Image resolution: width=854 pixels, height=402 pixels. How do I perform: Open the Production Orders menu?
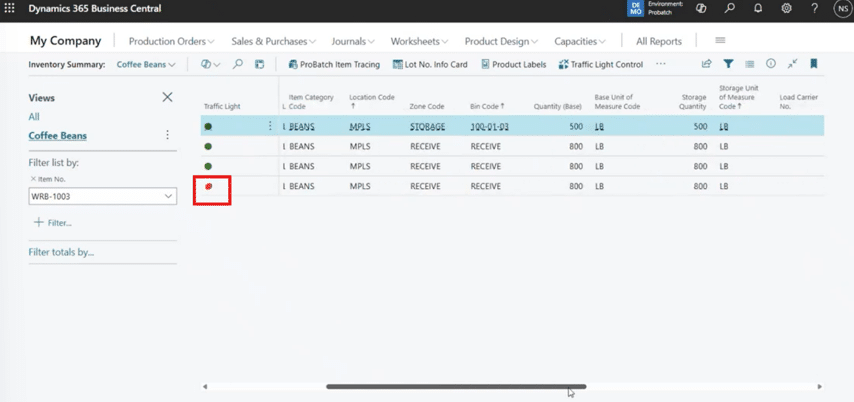pyautogui.click(x=171, y=41)
